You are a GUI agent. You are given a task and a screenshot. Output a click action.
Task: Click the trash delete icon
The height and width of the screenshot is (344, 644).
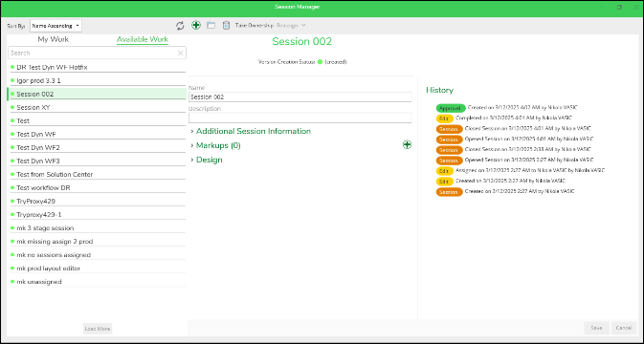pos(226,26)
